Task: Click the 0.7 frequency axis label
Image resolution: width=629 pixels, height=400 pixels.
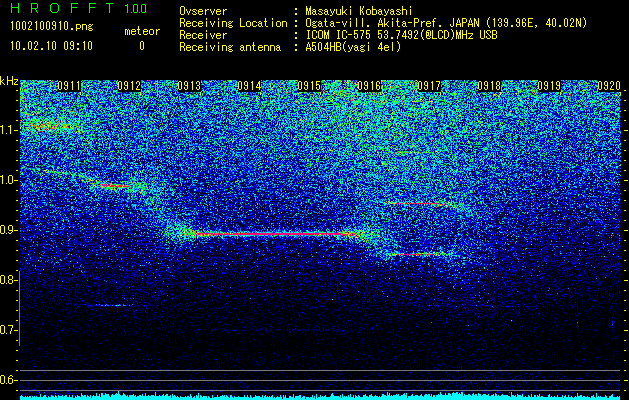Action: pyautogui.click(x=8, y=330)
